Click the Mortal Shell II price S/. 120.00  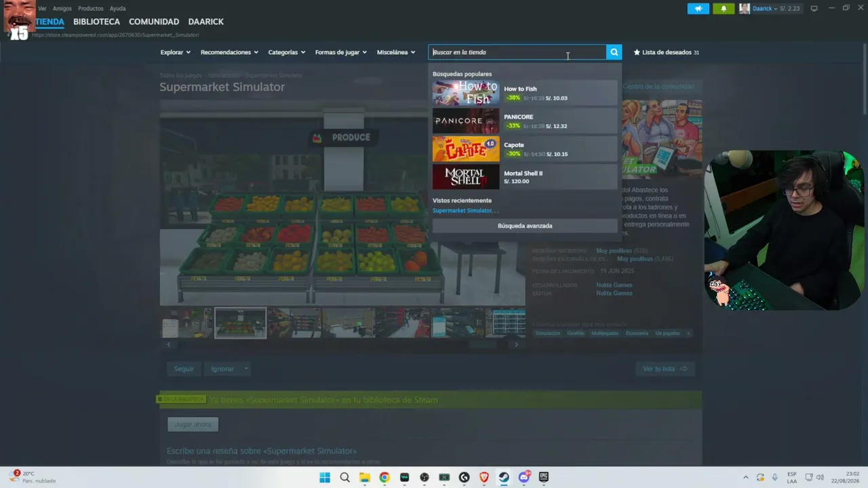click(517, 182)
